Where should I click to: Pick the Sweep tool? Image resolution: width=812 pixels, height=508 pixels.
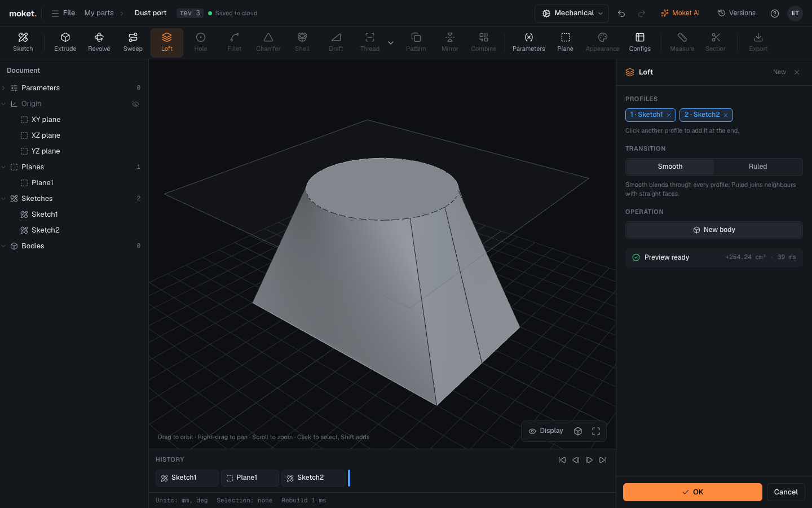pos(133,42)
